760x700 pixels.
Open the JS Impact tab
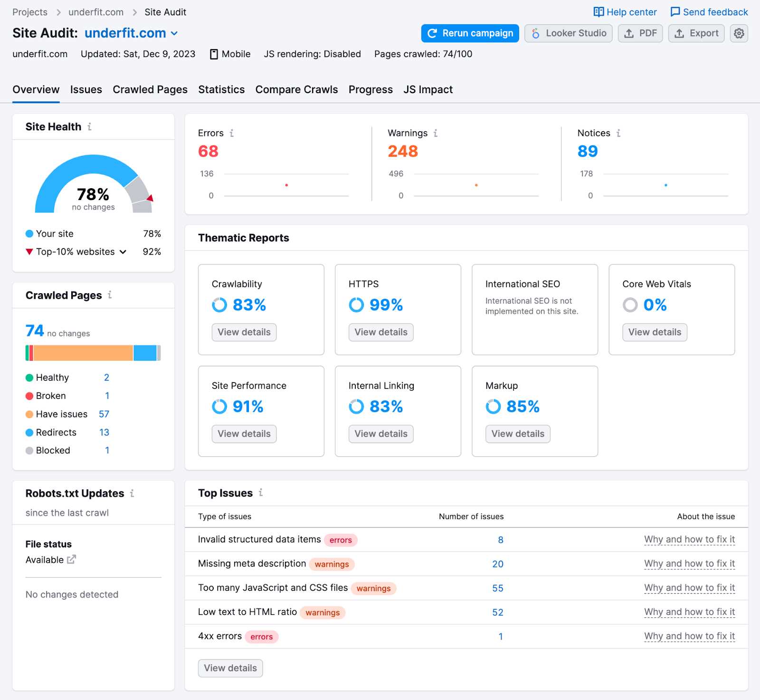point(428,89)
